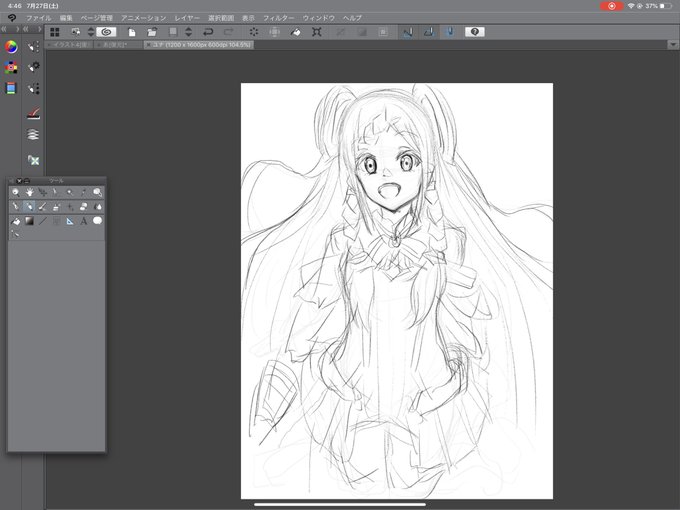The width and height of the screenshot is (680, 510).
Task: Open the 編集 menu
Action: click(66, 18)
